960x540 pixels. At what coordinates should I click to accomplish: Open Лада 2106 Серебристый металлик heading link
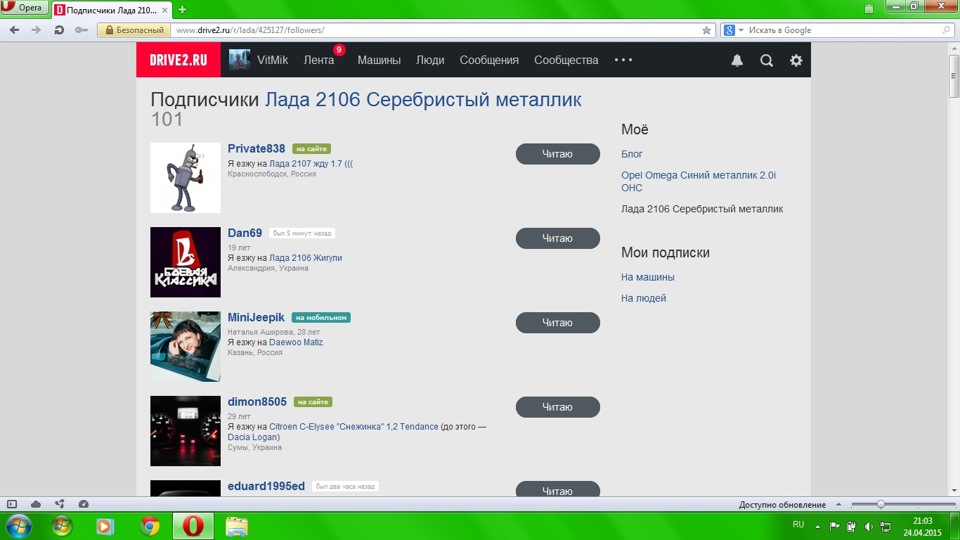422,99
